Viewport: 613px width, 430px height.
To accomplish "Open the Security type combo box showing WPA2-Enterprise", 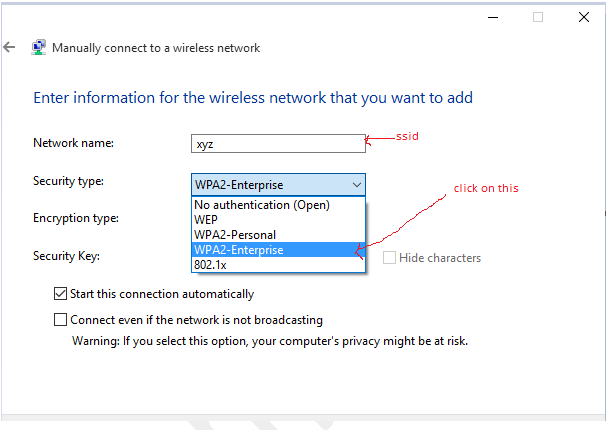I will coord(278,185).
